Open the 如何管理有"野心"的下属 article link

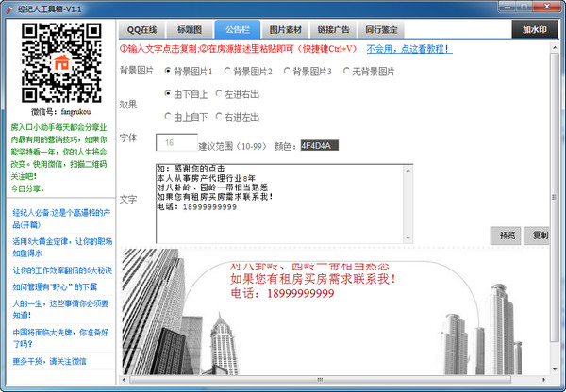(x=57, y=286)
